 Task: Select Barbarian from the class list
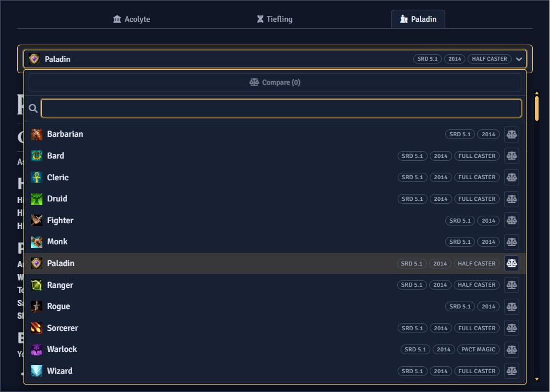[x=275, y=134]
